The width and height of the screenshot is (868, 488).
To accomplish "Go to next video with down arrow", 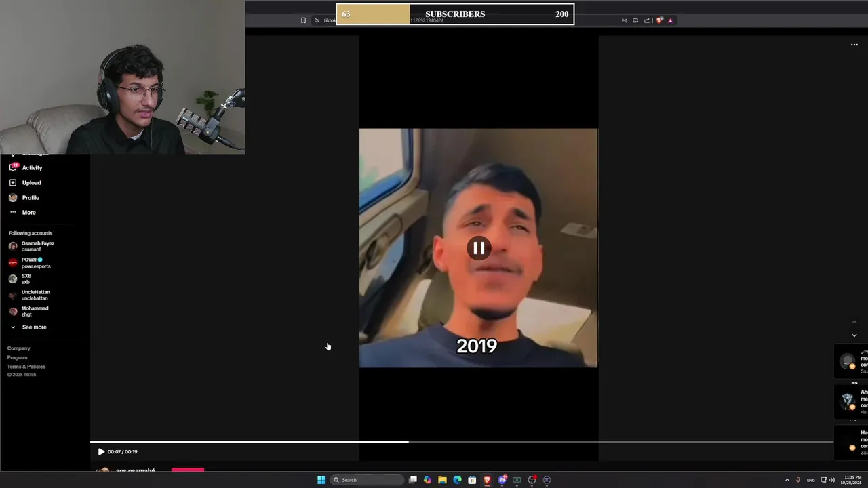I will tap(854, 335).
